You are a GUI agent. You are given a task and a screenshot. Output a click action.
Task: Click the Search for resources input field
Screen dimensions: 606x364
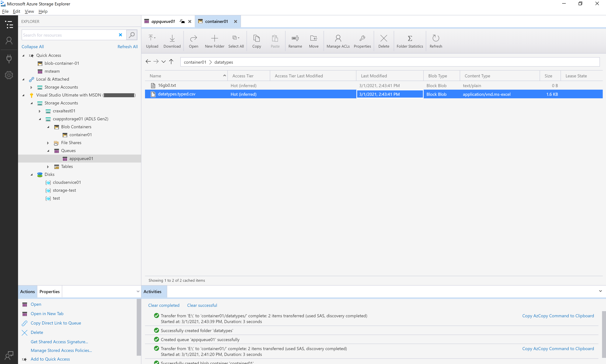71,35
